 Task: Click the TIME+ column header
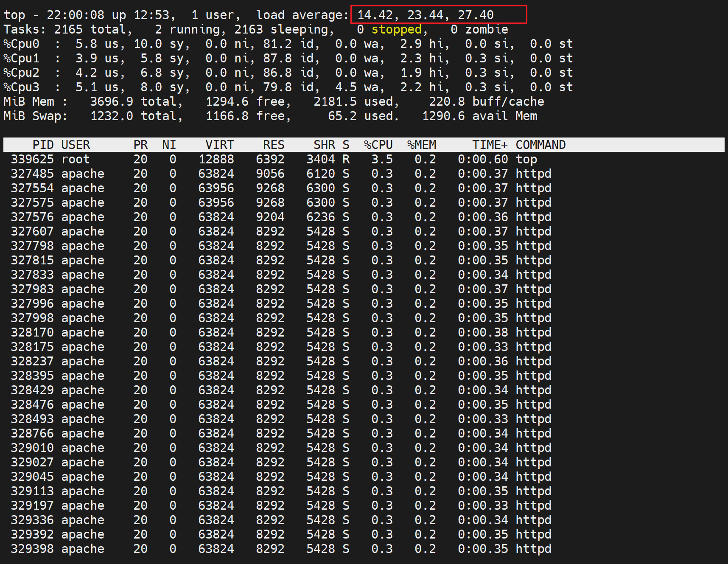click(490, 145)
